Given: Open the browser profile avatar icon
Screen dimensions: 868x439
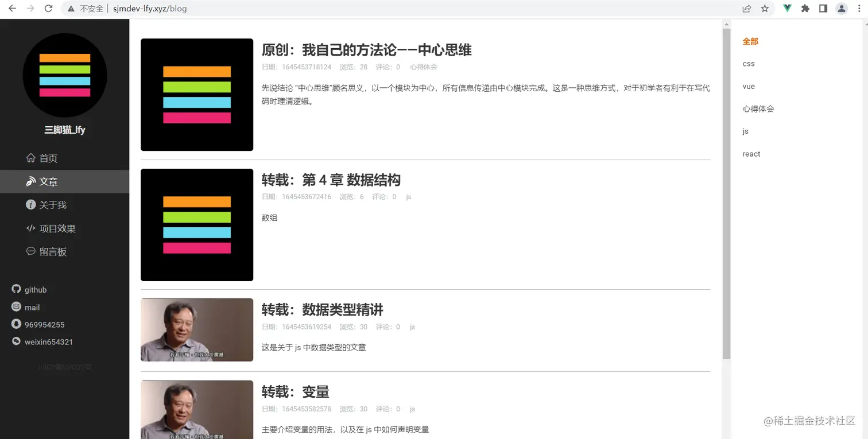Looking at the screenshot, I should [x=842, y=9].
